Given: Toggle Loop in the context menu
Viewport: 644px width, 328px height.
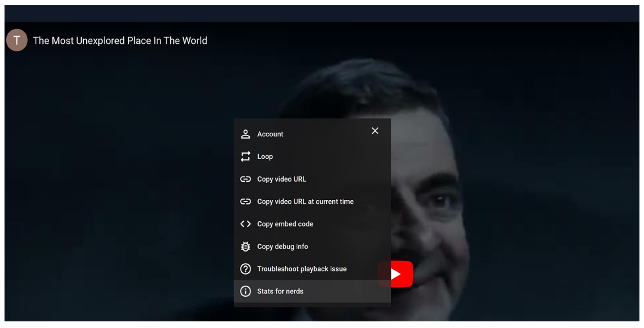Looking at the screenshot, I should tap(265, 157).
